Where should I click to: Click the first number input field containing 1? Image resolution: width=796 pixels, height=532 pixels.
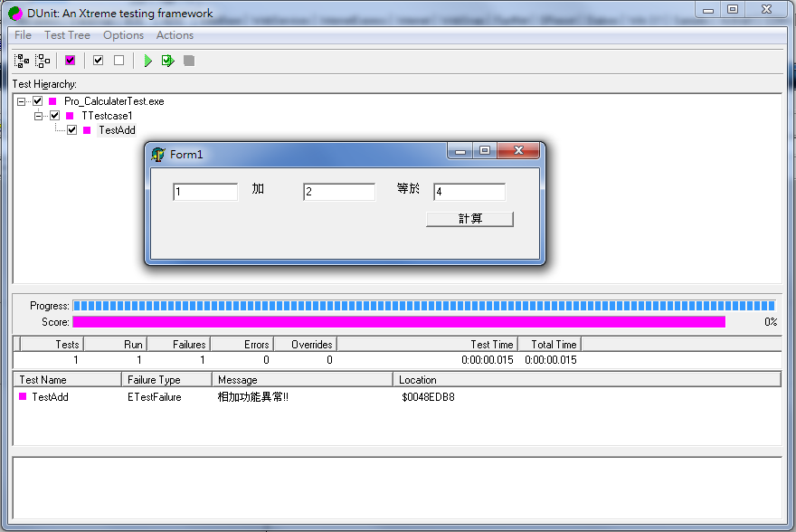[205, 192]
